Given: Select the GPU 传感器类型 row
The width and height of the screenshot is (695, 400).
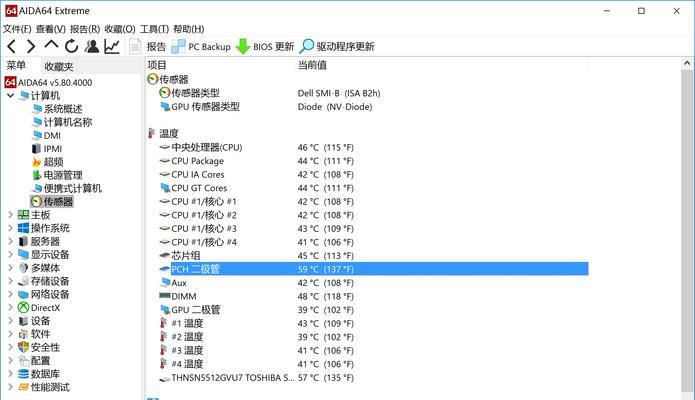Looking at the screenshot, I should (x=374, y=106).
